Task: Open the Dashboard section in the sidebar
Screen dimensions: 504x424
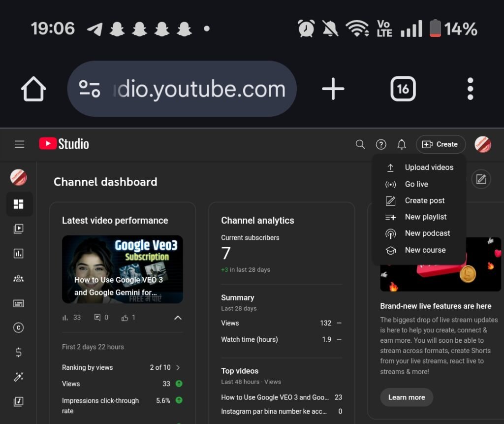Action: click(19, 204)
